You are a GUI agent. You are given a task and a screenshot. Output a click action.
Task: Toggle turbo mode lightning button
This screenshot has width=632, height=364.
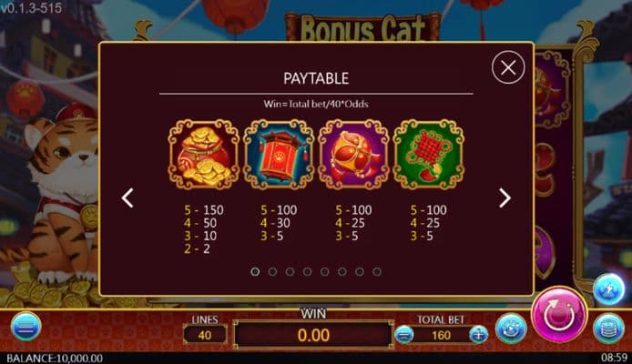tap(608, 288)
